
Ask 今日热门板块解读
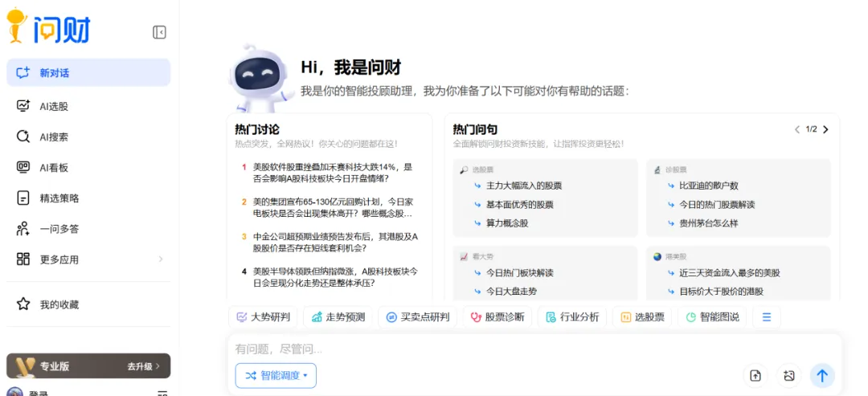click(x=520, y=273)
